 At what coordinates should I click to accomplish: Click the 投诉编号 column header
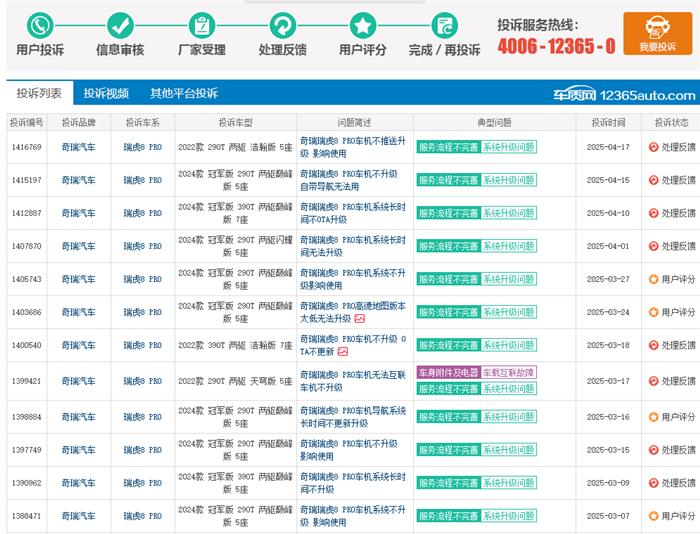coord(27,122)
